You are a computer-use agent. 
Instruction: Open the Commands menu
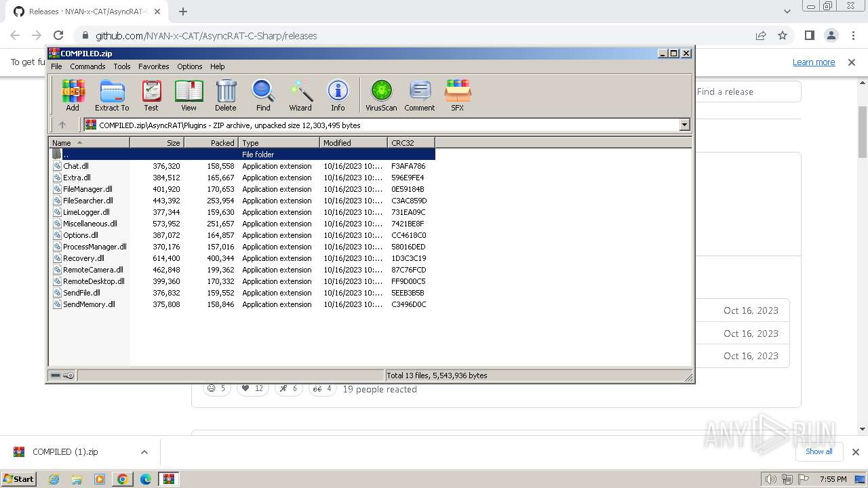pyautogui.click(x=87, y=66)
